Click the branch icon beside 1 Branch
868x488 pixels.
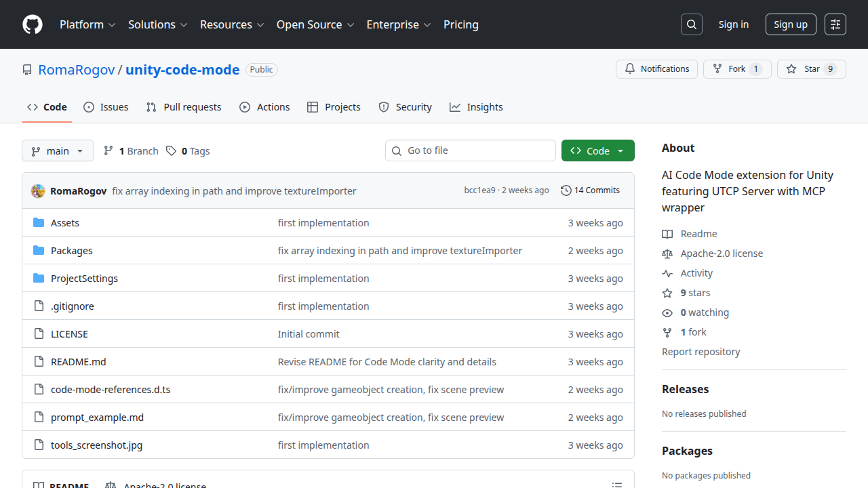tap(108, 151)
